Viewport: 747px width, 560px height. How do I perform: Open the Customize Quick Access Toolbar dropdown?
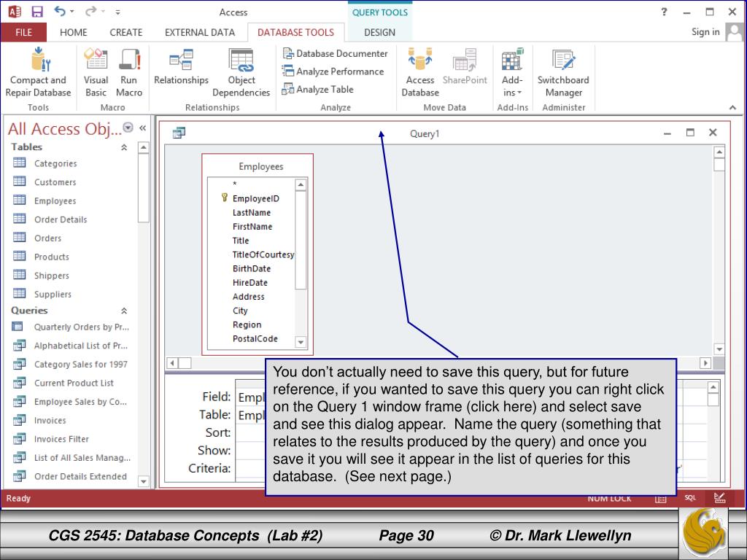click(117, 12)
